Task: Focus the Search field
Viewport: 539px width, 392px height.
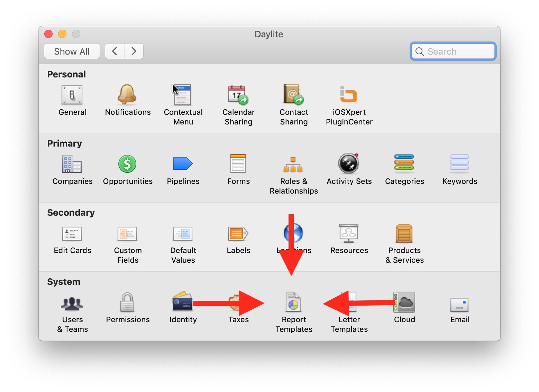Action: pyautogui.click(x=453, y=51)
